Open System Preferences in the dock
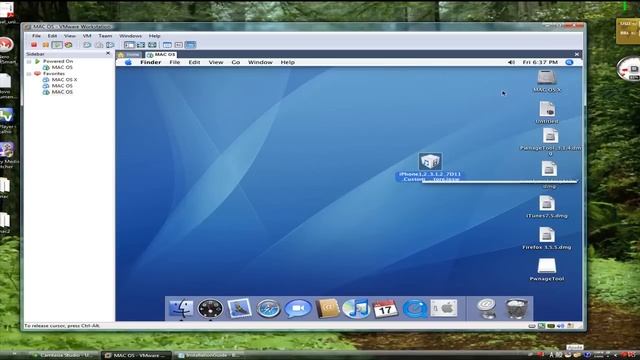 444,309
